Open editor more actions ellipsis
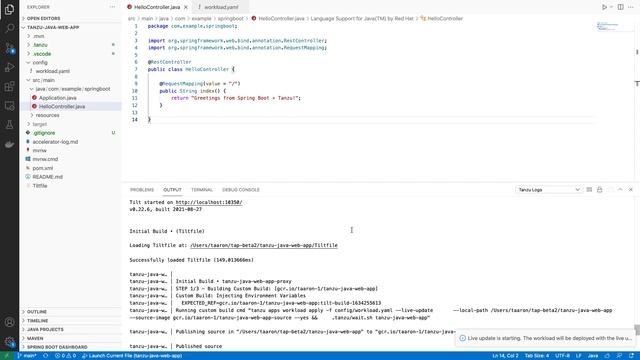Screen dimensions: 640x360 [631, 7]
